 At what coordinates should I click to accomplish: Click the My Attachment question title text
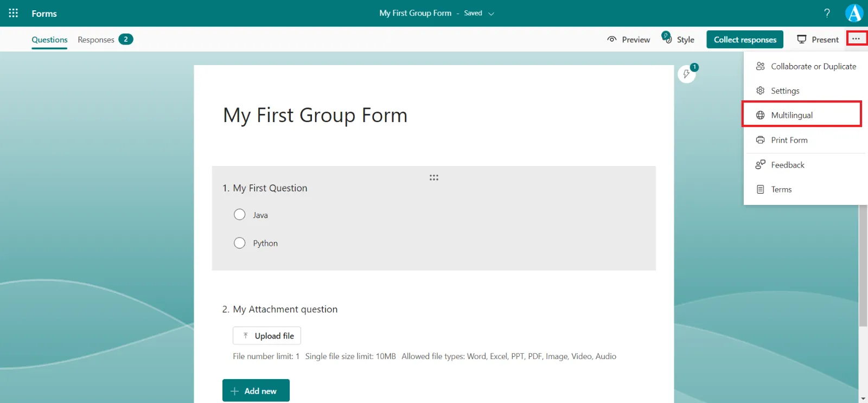285,309
